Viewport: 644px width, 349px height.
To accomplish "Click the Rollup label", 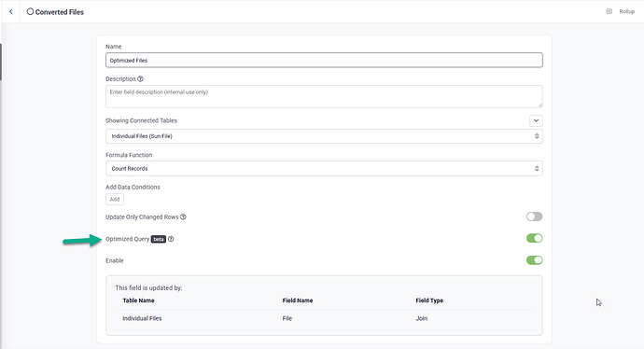I will [627, 11].
